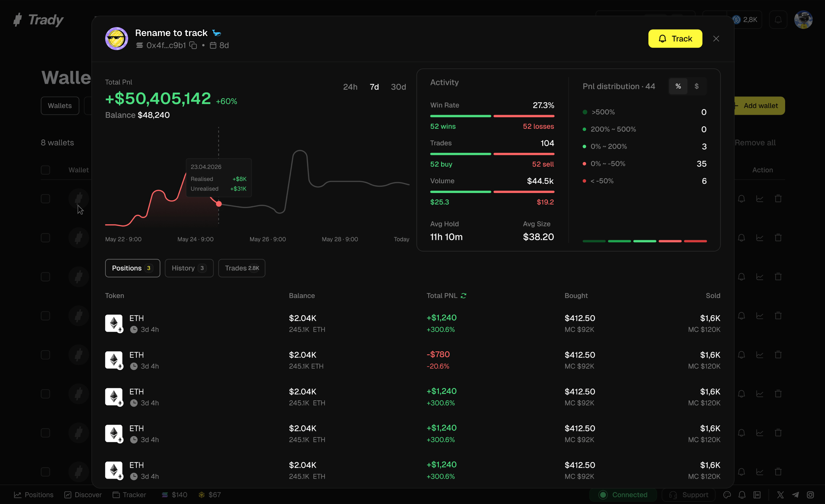Click the 8d wallet age calendar icon
The image size is (825, 504).
[x=213, y=45]
